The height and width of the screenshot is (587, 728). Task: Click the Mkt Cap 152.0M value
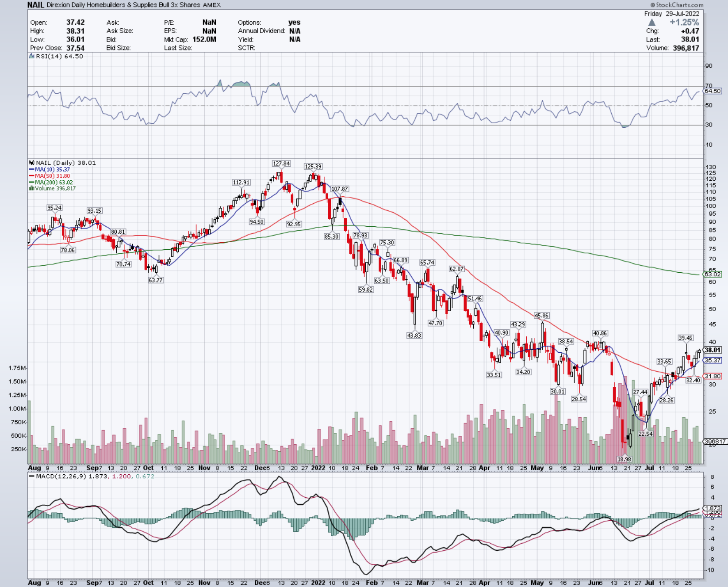(x=204, y=39)
